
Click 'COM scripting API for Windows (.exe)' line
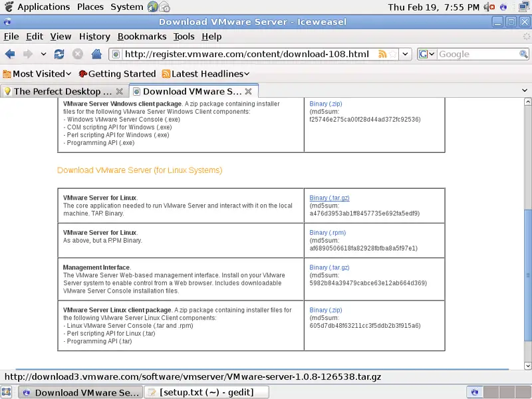coord(118,127)
